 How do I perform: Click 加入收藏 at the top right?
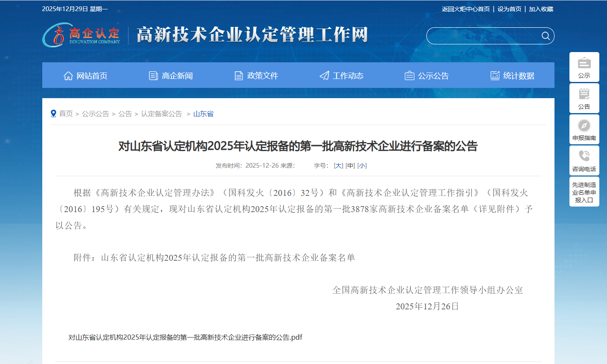[x=542, y=9]
